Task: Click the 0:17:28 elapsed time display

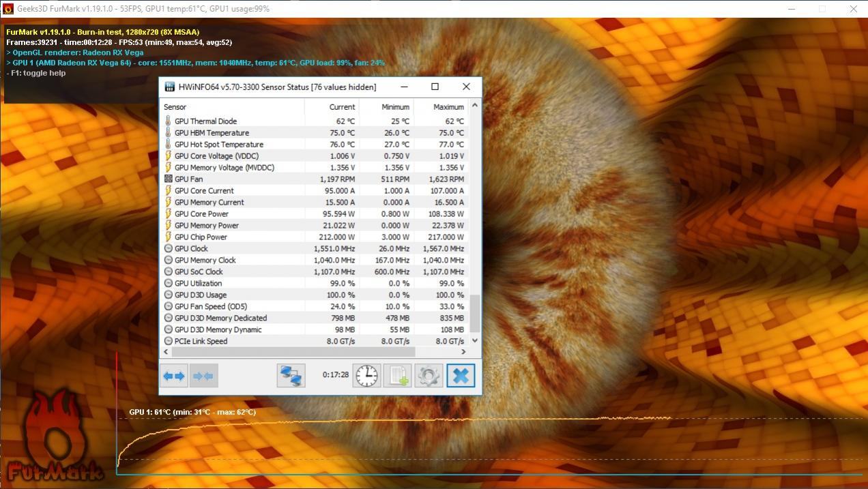Action: point(336,374)
